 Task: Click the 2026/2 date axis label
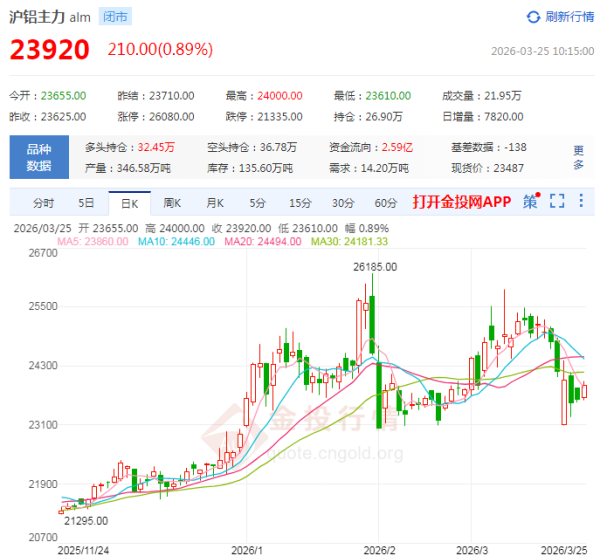point(379,550)
